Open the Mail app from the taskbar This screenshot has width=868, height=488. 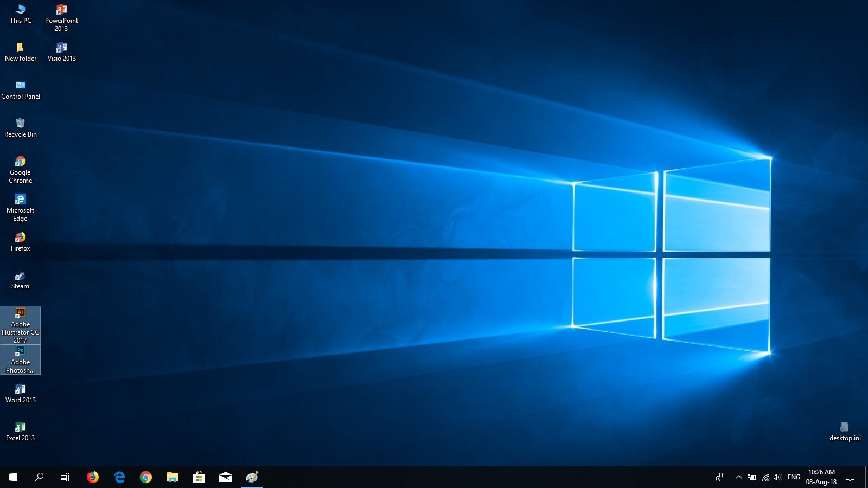coord(226,477)
